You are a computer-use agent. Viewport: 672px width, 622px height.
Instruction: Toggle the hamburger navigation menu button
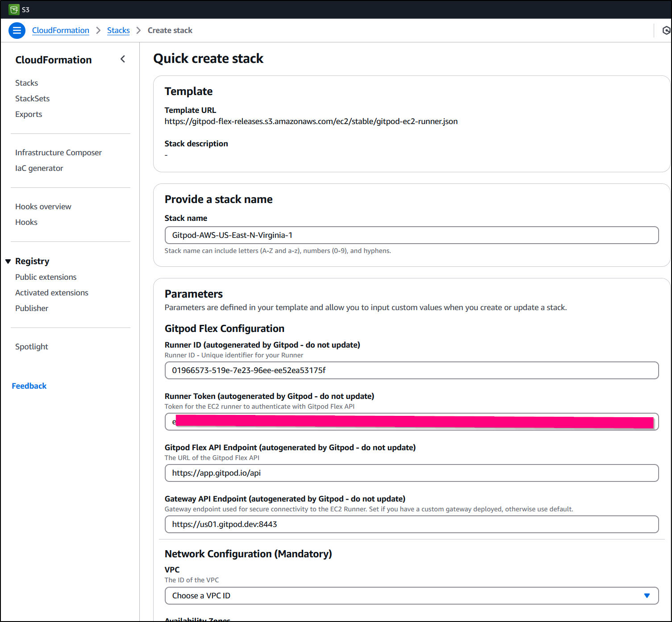point(17,30)
